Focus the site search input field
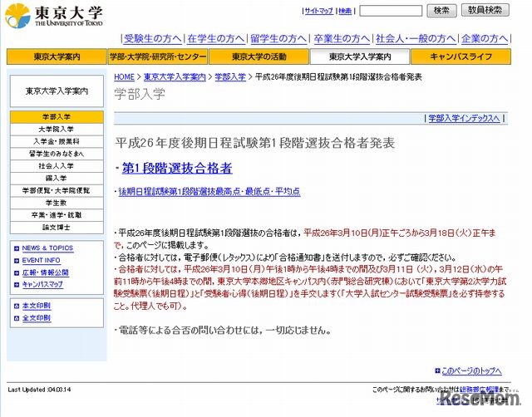 [x=391, y=11]
